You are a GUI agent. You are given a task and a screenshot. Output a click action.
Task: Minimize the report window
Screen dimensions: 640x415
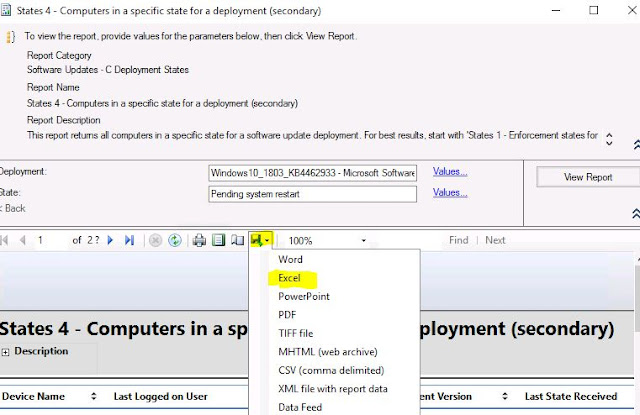[556, 10]
